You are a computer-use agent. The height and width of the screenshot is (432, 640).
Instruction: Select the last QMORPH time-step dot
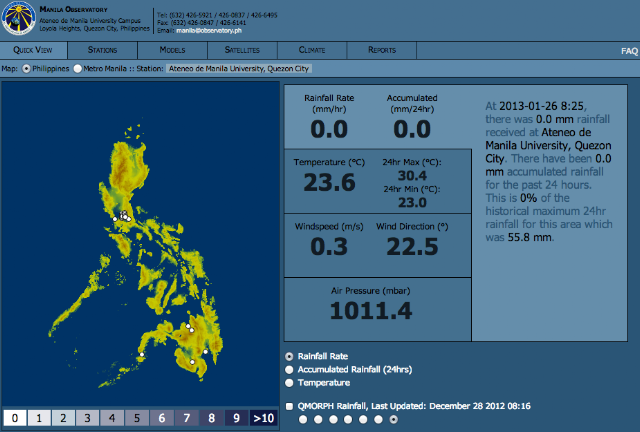[393, 419]
